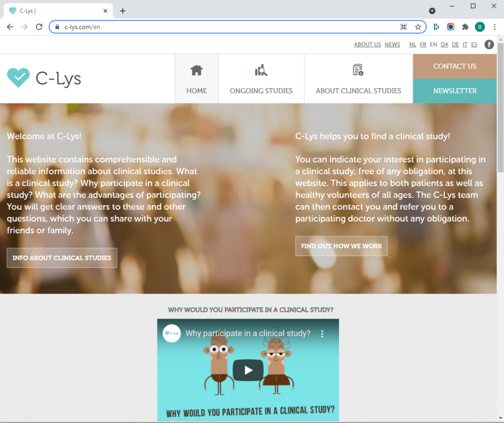This screenshot has height=423, width=504.
Task: Reload the C-Lys page
Action: tap(39, 27)
